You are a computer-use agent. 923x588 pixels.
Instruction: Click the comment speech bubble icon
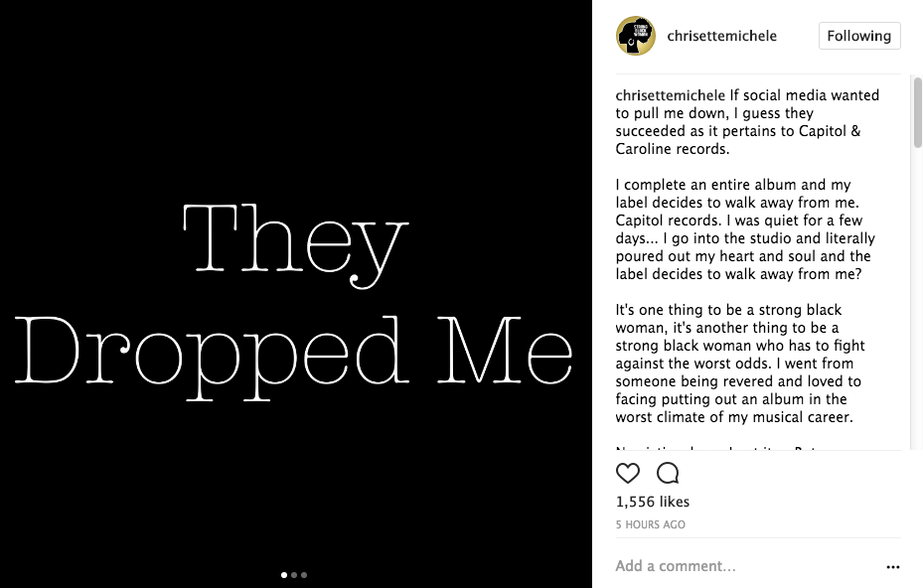tap(668, 473)
